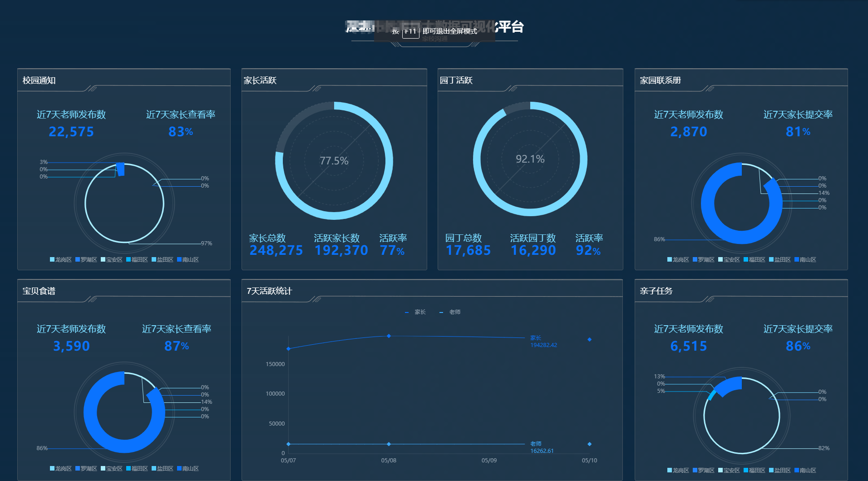Toggle 龙岗区 legend in 校园通知 chart
This screenshot has height=481, width=868.
pos(61,260)
